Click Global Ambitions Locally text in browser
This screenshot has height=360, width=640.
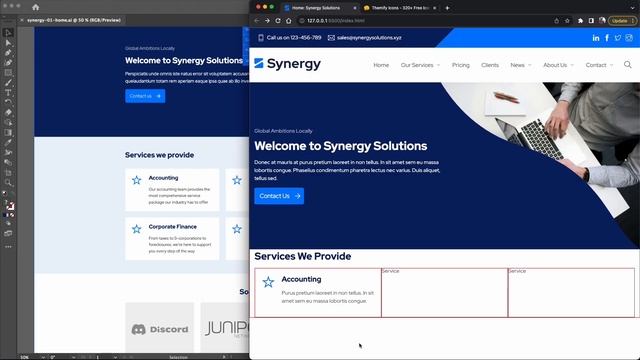coord(283,131)
